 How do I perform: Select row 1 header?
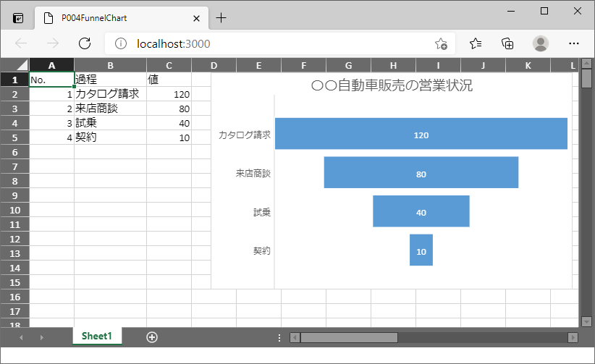pyautogui.click(x=14, y=80)
